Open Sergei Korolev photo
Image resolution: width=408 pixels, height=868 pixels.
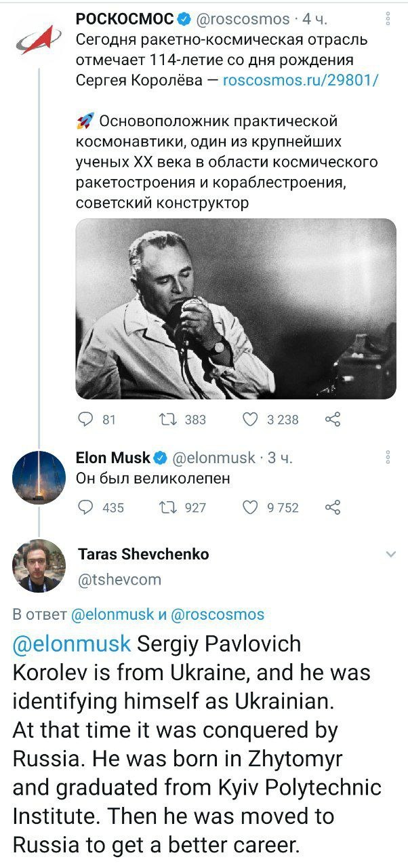235,309
